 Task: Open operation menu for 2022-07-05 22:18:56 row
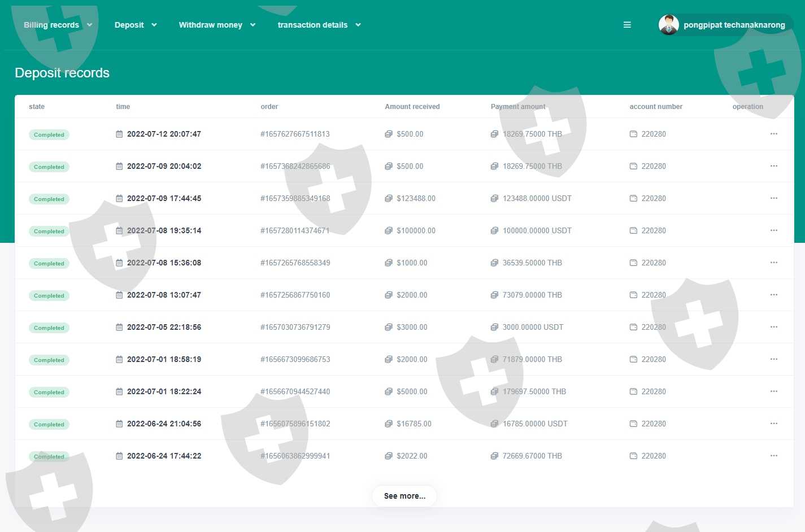(774, 327)
